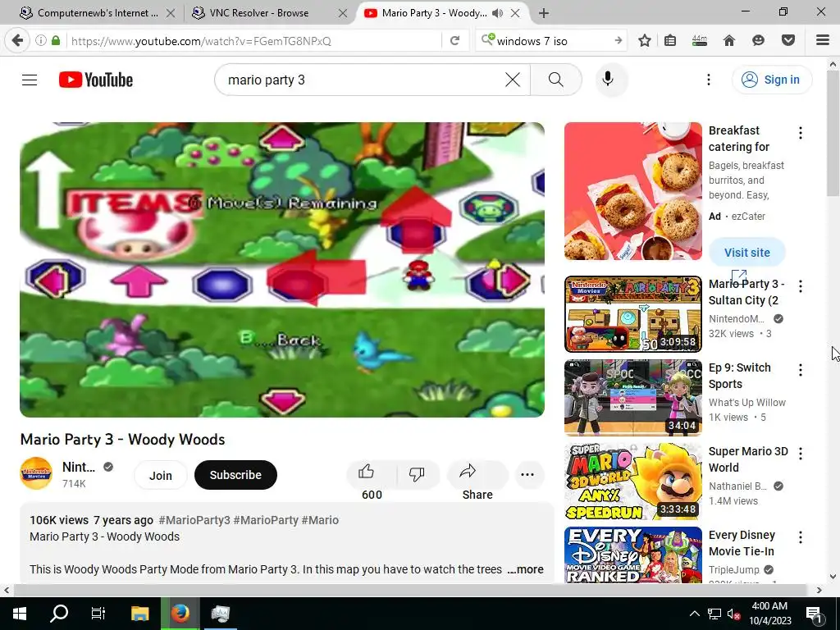Click the YouTube search magnifier button
Viewport: 840px width, 630px height.
pos(556,80)
